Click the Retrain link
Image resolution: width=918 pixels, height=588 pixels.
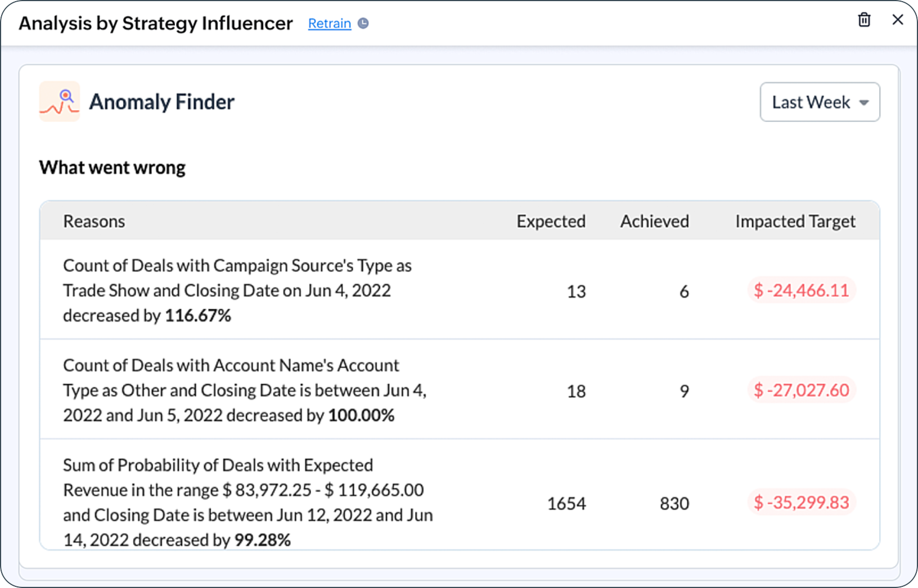329,24
